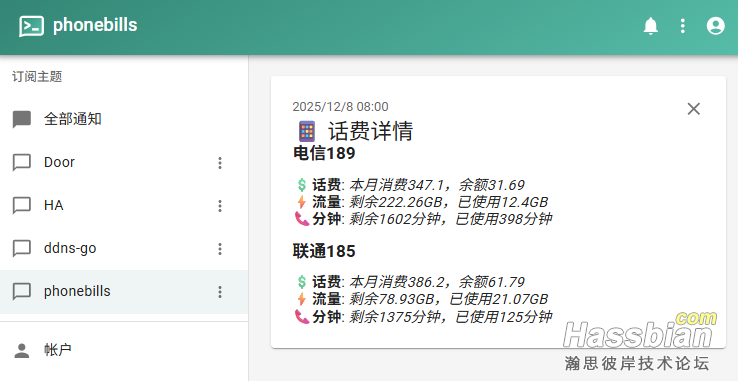Click the phone receiver icon under 电信189
The height and width of the screenshot is (381, 738).
[302, 219]
